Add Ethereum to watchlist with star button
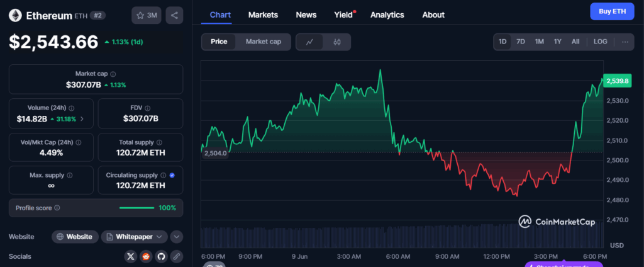 pos(147,15)
